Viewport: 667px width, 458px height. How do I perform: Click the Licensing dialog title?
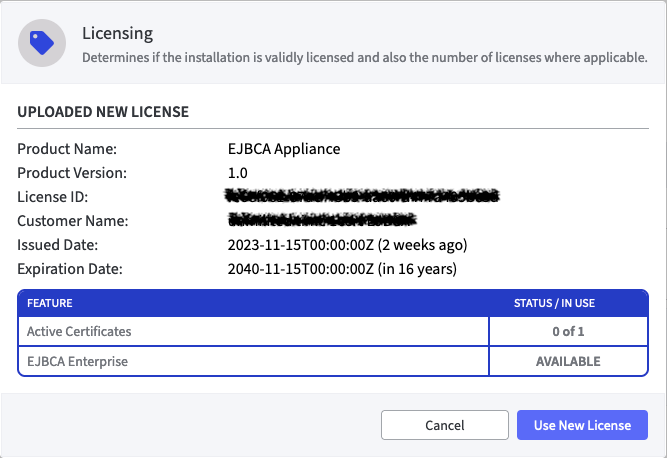click(x=119, y=35)
